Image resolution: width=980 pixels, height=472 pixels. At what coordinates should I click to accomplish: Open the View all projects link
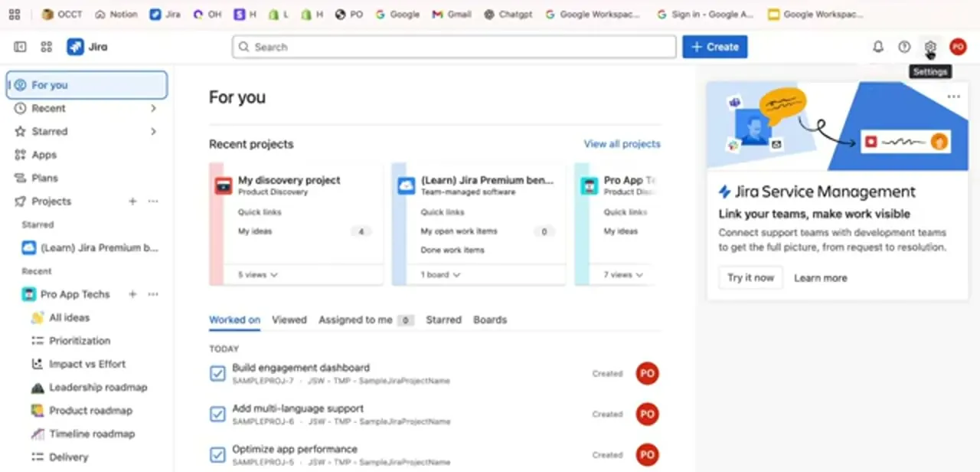(622, 143)
